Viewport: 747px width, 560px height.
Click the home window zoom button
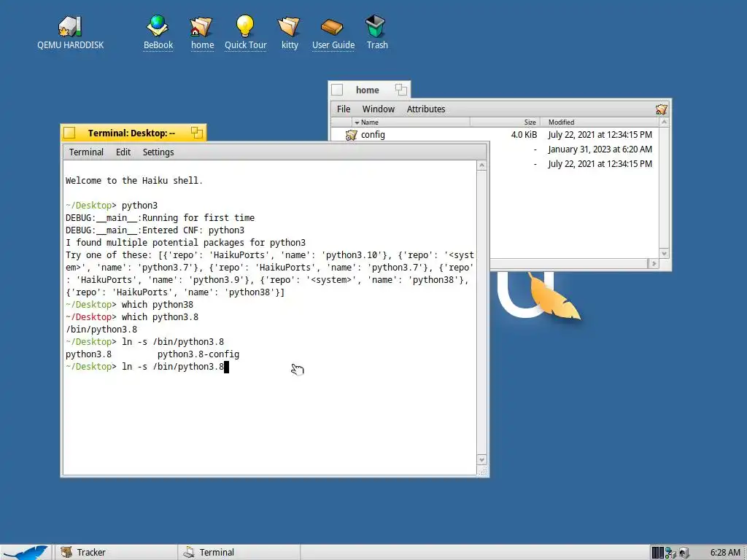400,90
